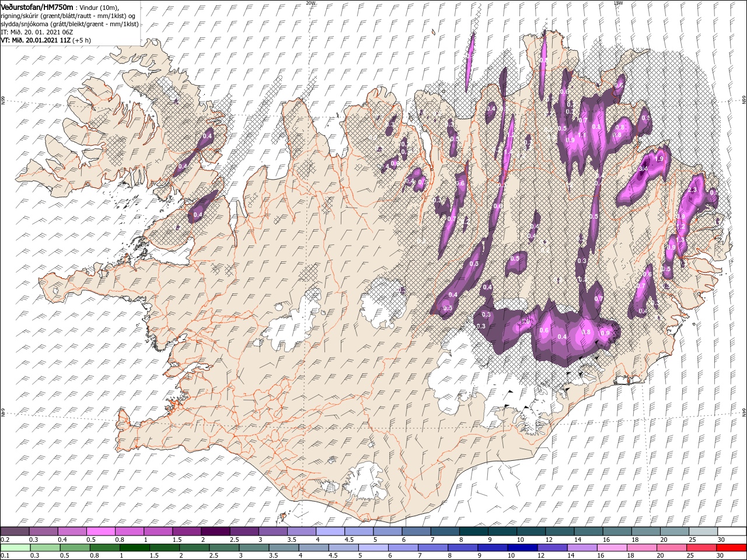This screenshot has height=560, width=747.
Task: Select the light grey snow swatch for 25–30
Action: click(704, 531)
